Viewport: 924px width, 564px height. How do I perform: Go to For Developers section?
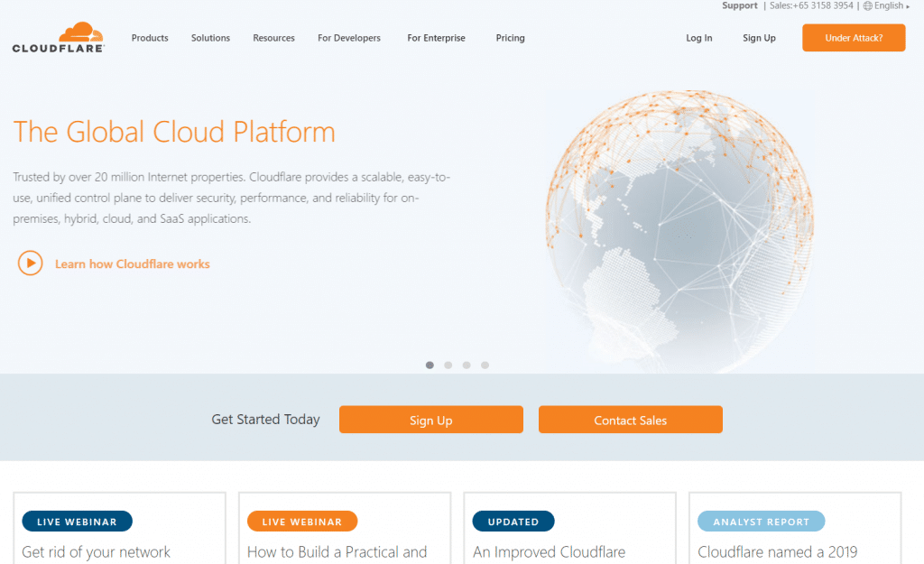click(349, 38)
